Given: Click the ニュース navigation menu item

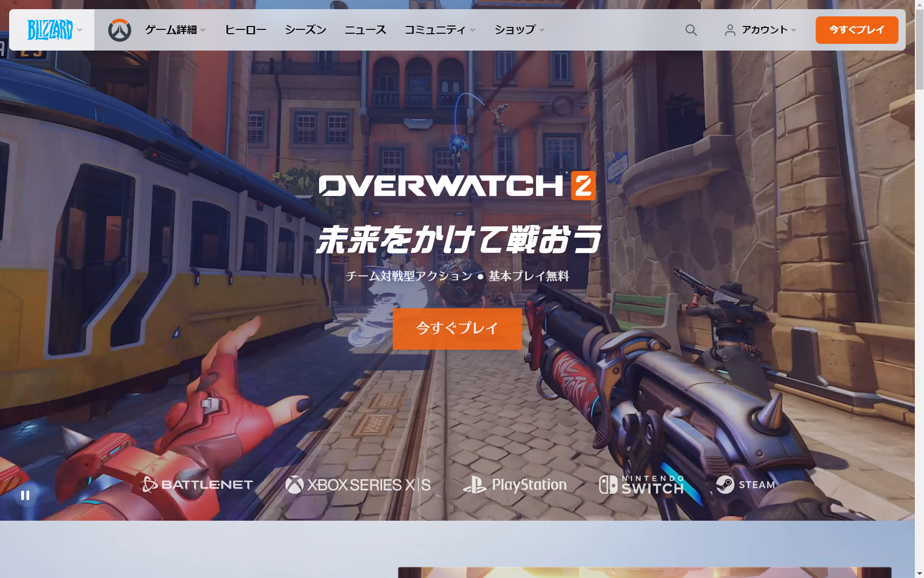Looking at the screenshot, I should coord(364,30).
